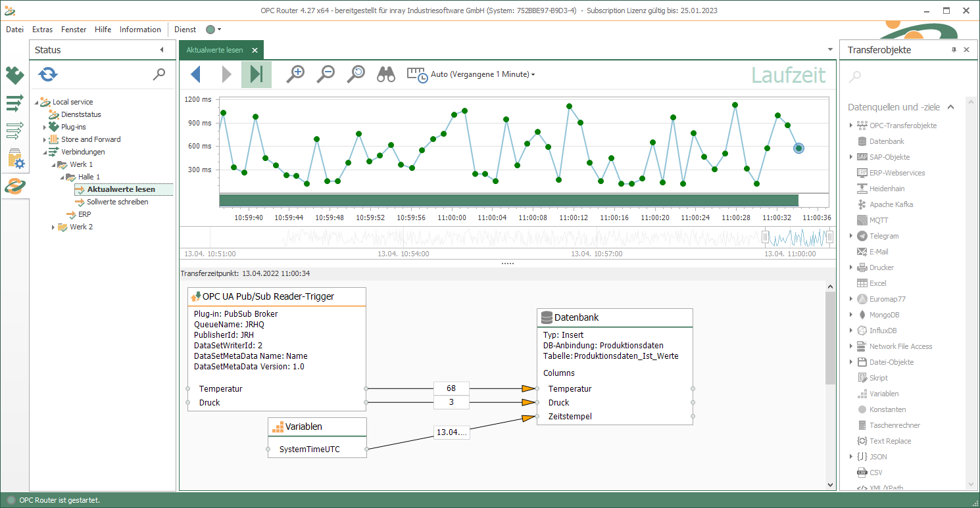Viewport: 980px width, 508px height.
Task: Click the zoom out magnifier icon
Action: click(x=326, y=74)
